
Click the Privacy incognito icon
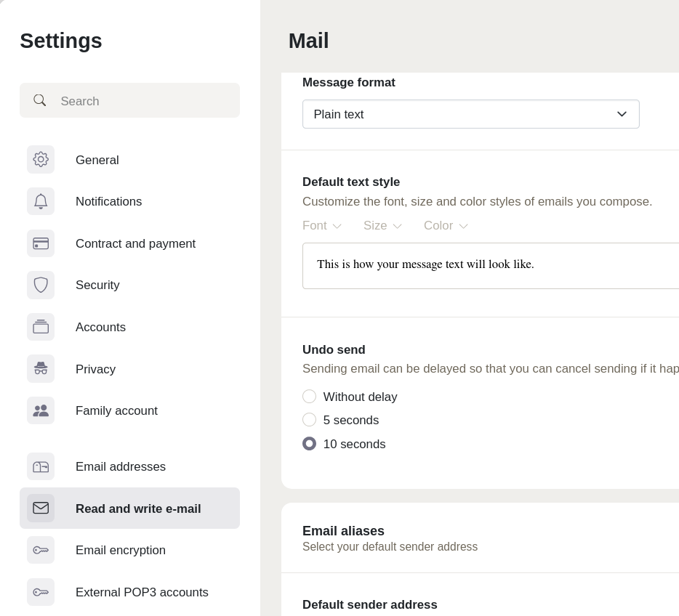coord(41,369)
